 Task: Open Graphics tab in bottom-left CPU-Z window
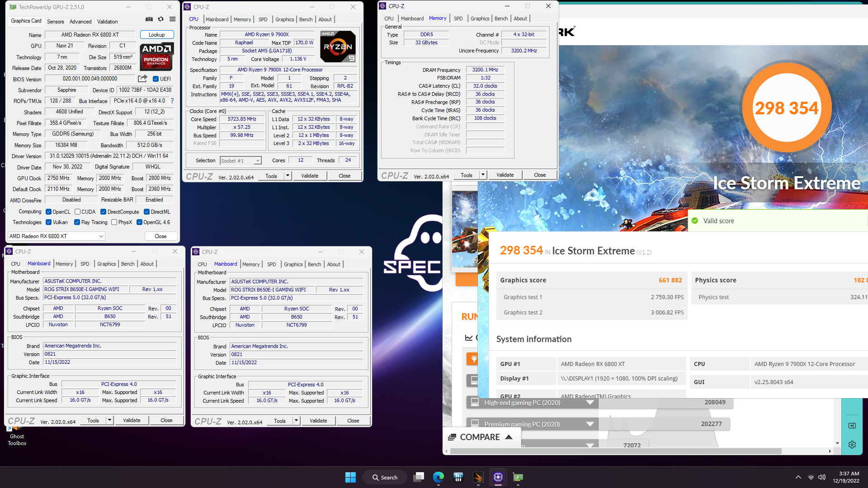coord(106,264)
